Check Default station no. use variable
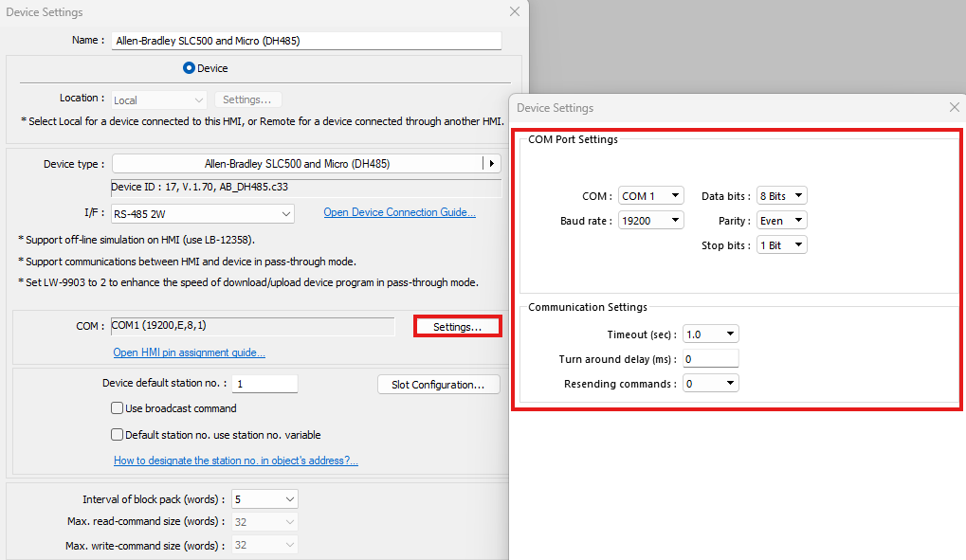The height and width of the screenshot is (560, 966). pos(117,434)
